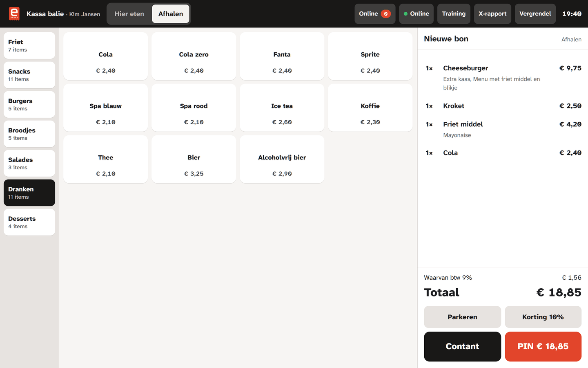This screenshot has width=588, height=368.
Task: Toggle Training mode
Action: tap(454, 14)
